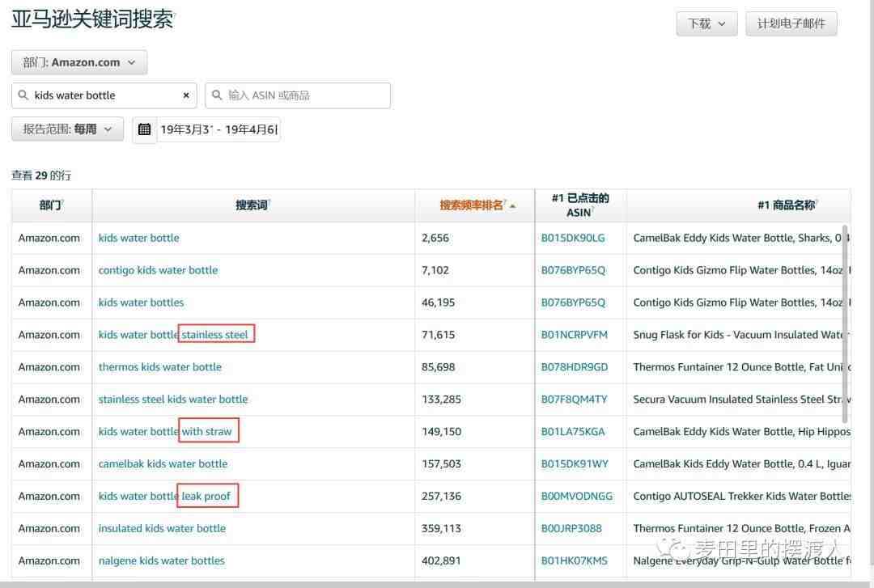Click product name CamelBak Eddy Kids Water Bottle, Sharks
The height and width of the screenshot is (588, 874).
coord(742,238)
